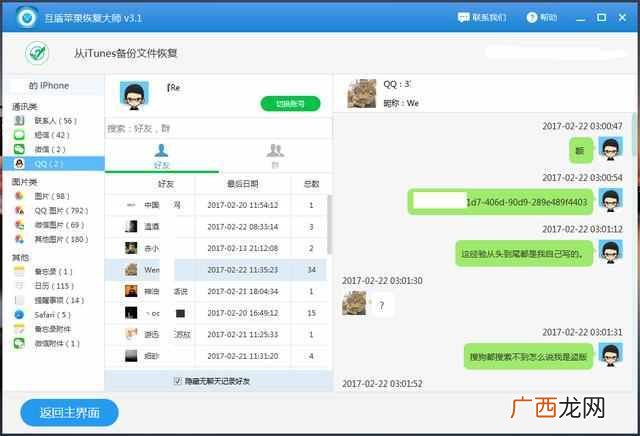This screenshot has height=436, width=640.
Task: Select the 微信 (2) WeChat category
Action: [40, 149]
